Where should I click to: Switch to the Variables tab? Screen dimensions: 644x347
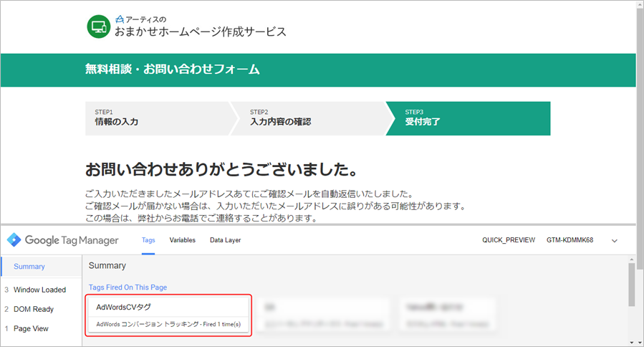click(183, 240)
